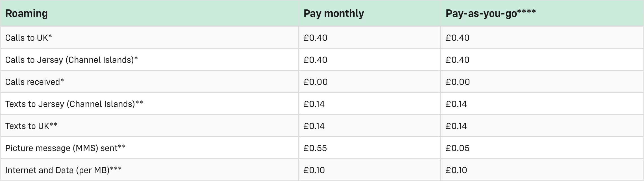Select the Calls to Jersey row label
Screen dimensions: 644x181
tap(71, 60)
